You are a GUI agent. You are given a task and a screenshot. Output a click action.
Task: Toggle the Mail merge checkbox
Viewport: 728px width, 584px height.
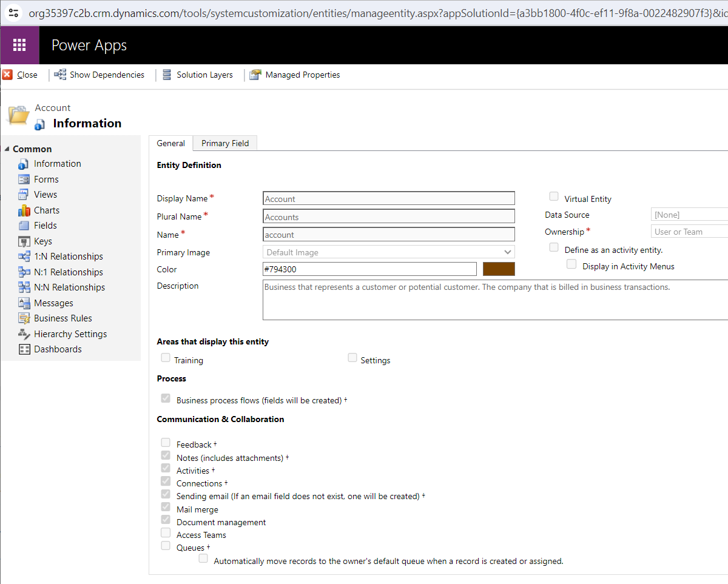click(166, 507)
